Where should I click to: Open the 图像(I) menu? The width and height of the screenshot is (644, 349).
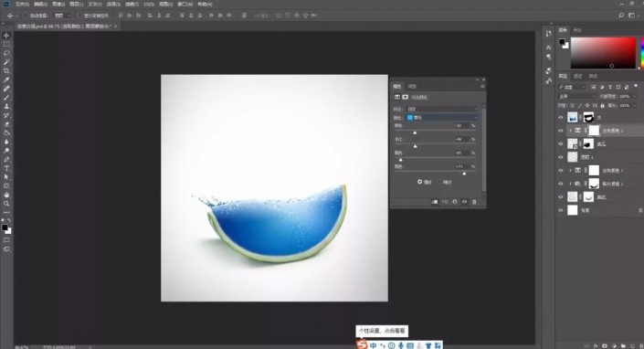pyautogui.click(x=58, y=4)
